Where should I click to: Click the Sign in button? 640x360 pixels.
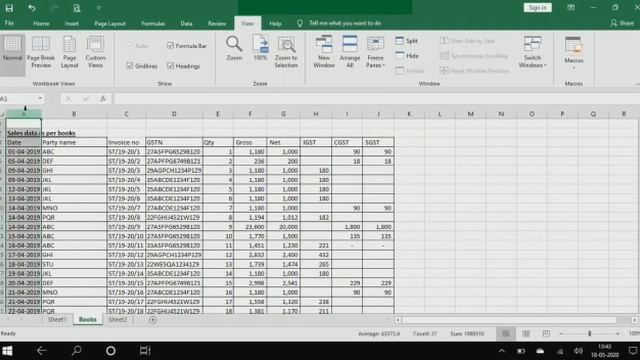pos(537,8)
